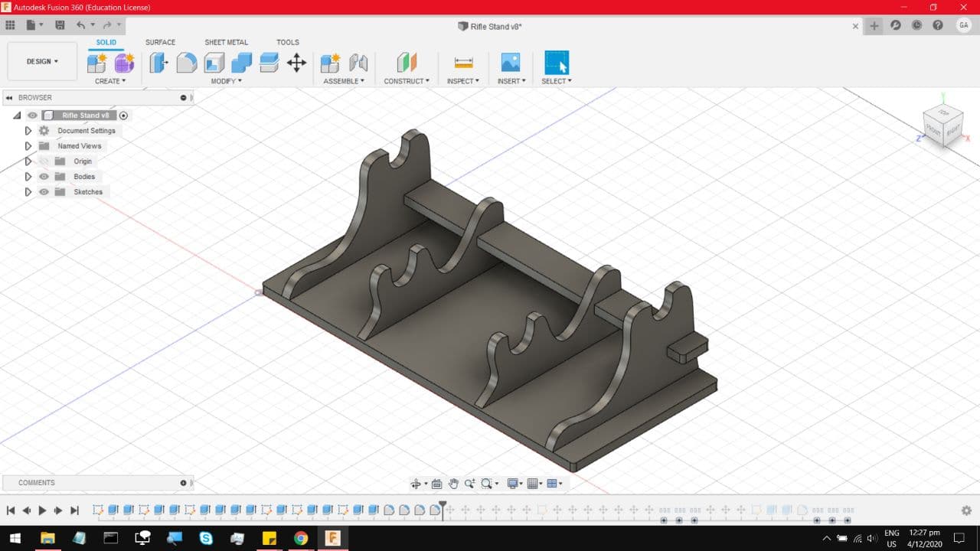980x551 pixels.
Task: Select the Zoom magnifier tool
Action: [x=469, y=484]
